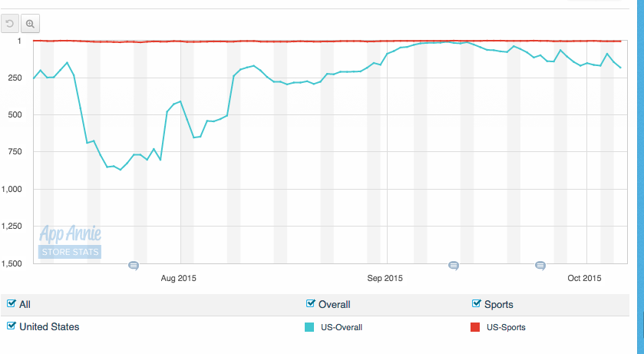
Task: Click the red US-Sports rank line
Action: (x=307, y=41)
